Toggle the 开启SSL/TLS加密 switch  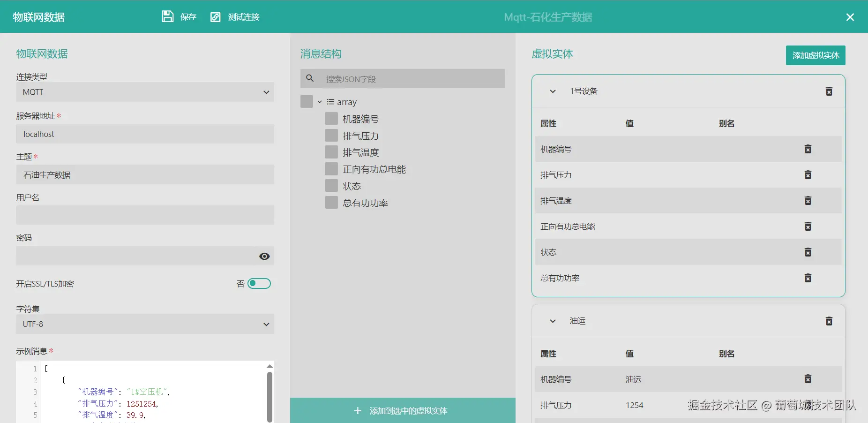click(259, 283)
